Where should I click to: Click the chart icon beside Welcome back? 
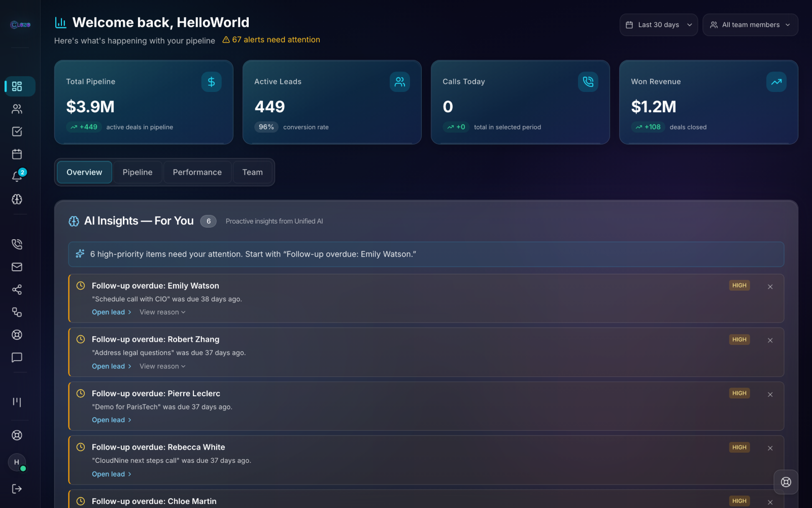60,22
